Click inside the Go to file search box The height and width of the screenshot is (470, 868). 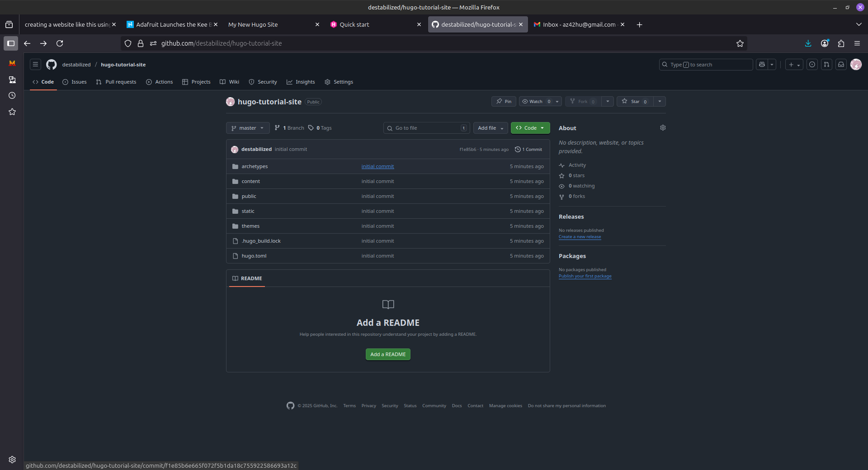click(425, 128)
